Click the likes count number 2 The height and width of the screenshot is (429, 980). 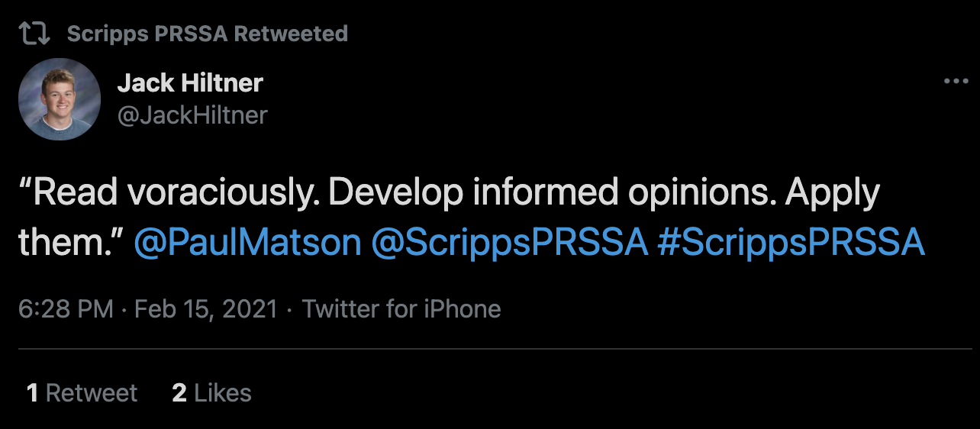click(x=179, y=393)
